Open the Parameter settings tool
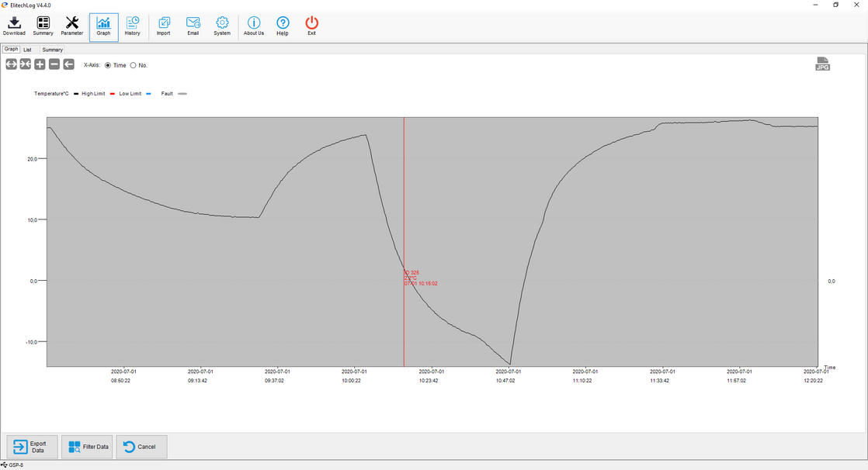 71,26
